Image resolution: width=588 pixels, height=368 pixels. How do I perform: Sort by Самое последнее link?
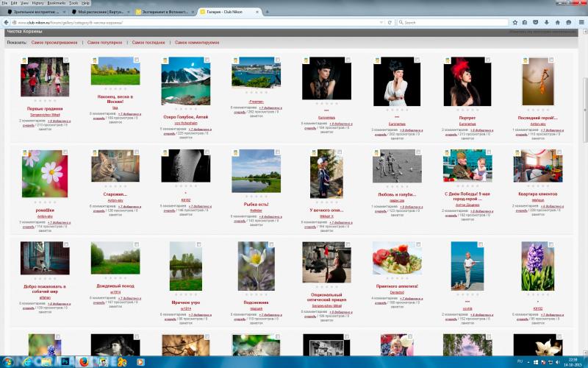148,43
